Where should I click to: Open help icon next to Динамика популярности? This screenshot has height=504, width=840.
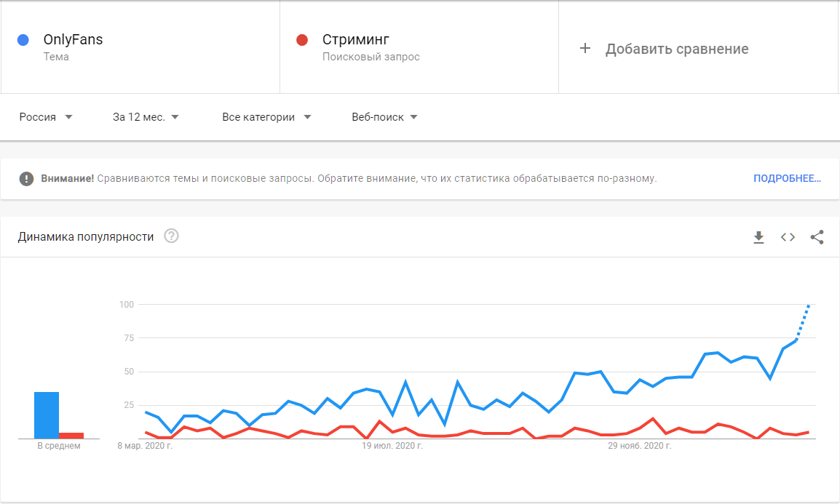coord(172,236)
